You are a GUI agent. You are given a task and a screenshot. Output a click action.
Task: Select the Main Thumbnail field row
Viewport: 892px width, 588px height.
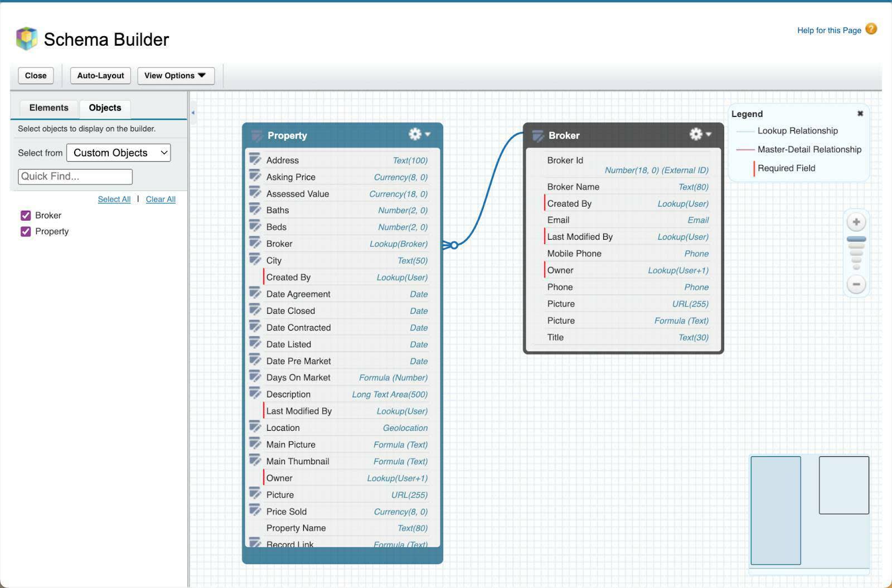tap(346, 461)
